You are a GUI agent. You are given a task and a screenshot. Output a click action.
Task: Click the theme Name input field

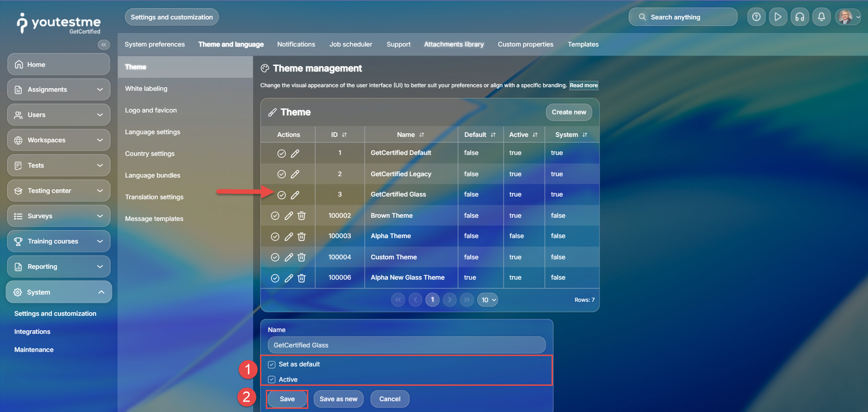[x=406, y=345]
